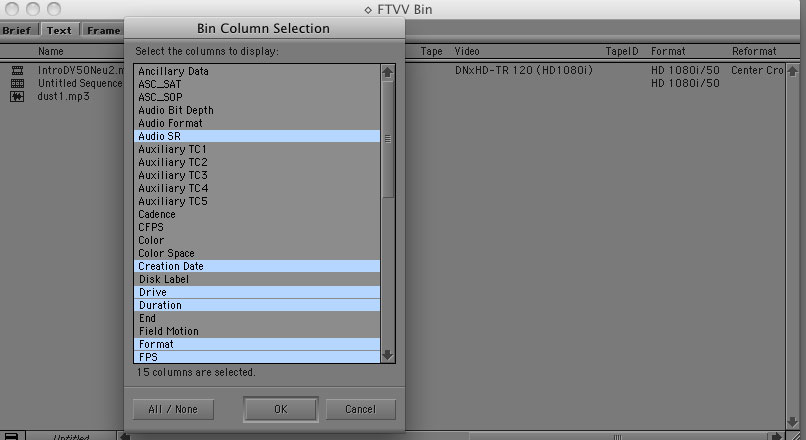
Task: Deselect the Audio SR column
Action: [258, 136]
